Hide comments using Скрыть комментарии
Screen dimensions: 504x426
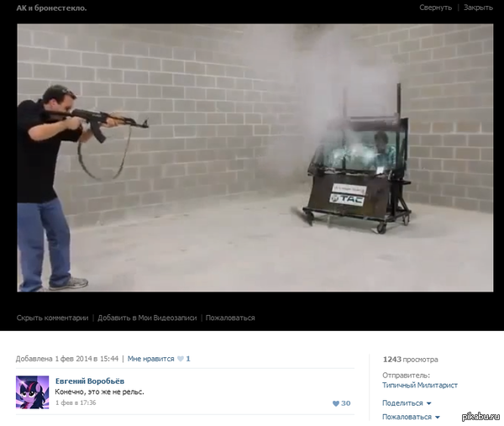(52, 318)
